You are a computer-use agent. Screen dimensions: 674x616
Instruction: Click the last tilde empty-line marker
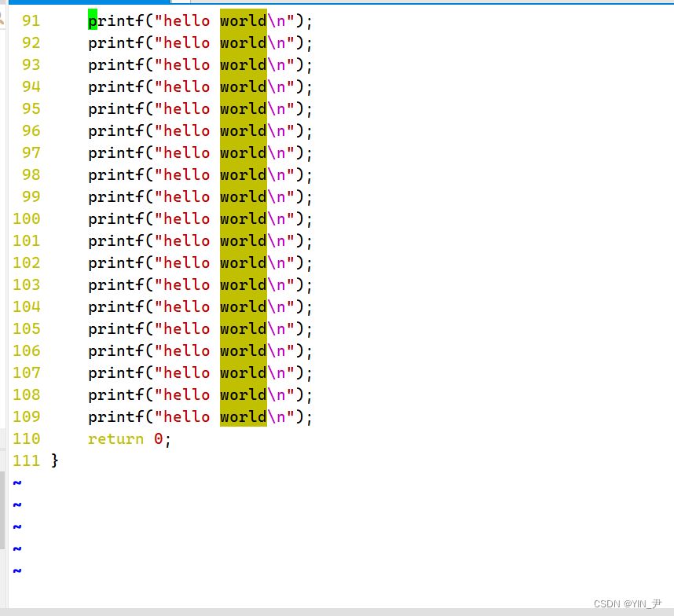click(x=17, y=570)
